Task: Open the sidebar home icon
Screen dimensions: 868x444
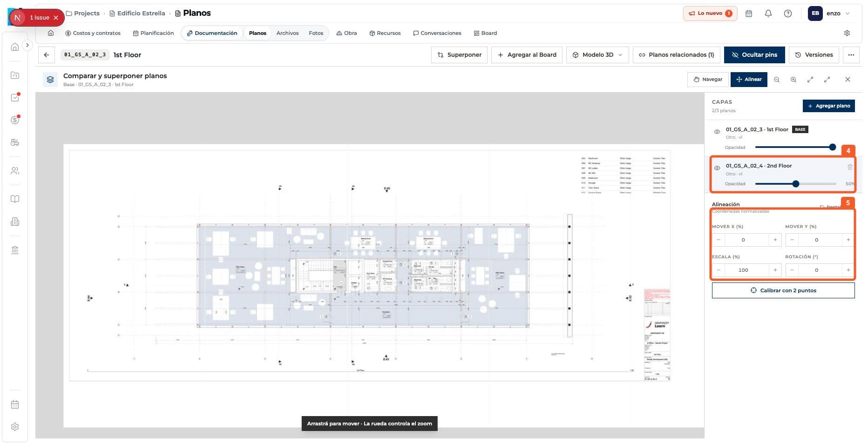Action: pyautogui.click(x=15, y=47)
